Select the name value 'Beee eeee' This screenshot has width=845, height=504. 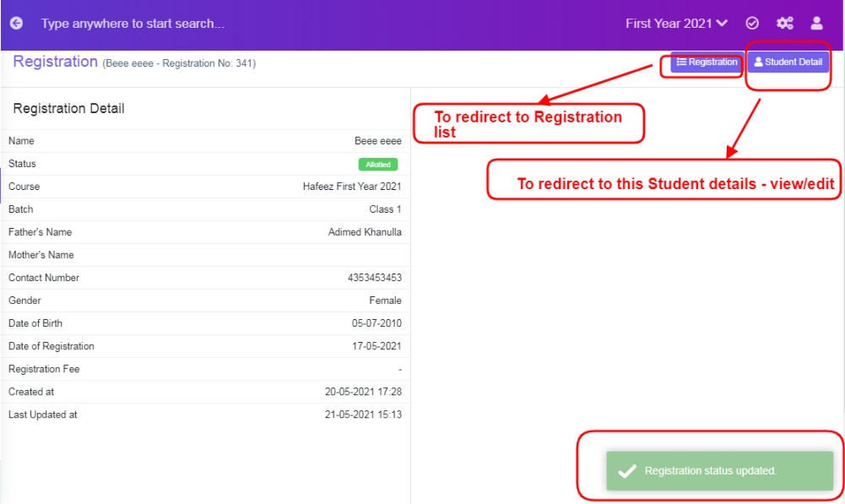tap(378, 141)
